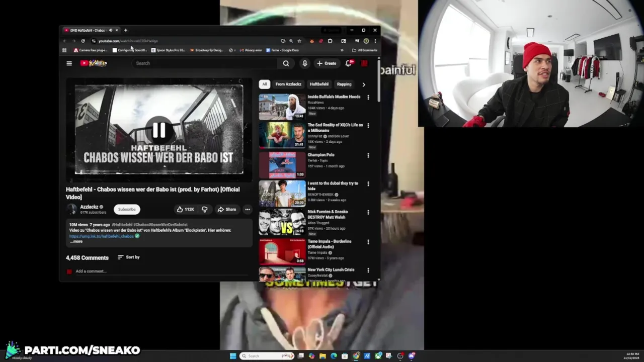Viewport: 644px width, 362px height.
Task: Open Chrome profile avatar in toolbar
Action: click(366, 41)
